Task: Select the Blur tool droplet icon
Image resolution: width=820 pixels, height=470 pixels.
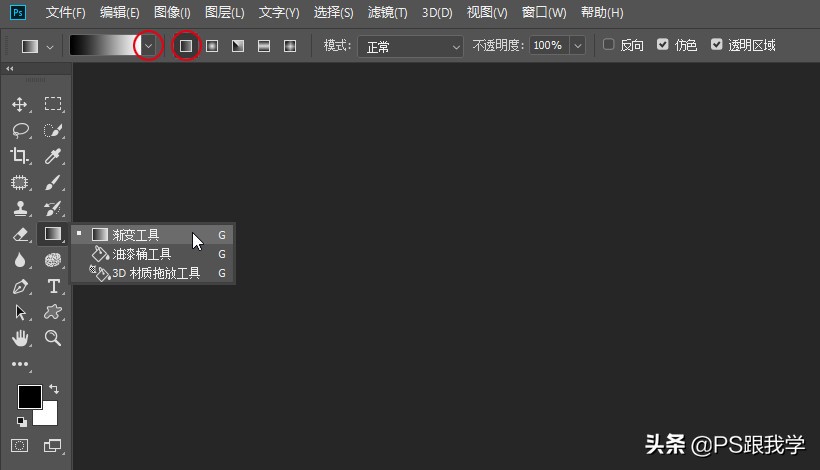Action: click(20, 260)
